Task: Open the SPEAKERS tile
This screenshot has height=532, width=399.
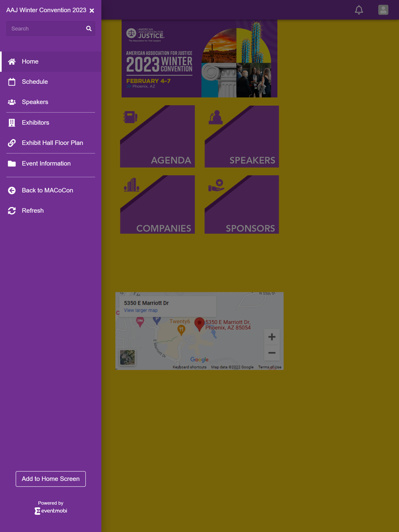Action: coord(242,136)
